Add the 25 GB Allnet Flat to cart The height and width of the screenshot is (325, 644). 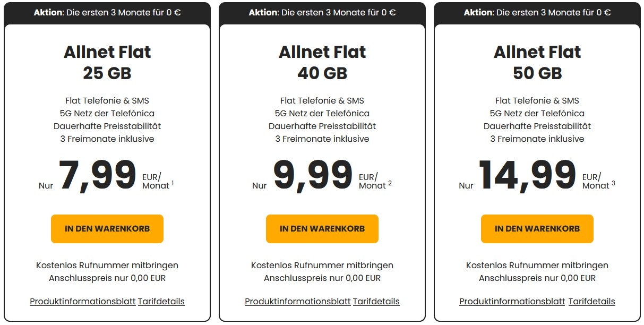pyautogui.click(x=107, y=229)
